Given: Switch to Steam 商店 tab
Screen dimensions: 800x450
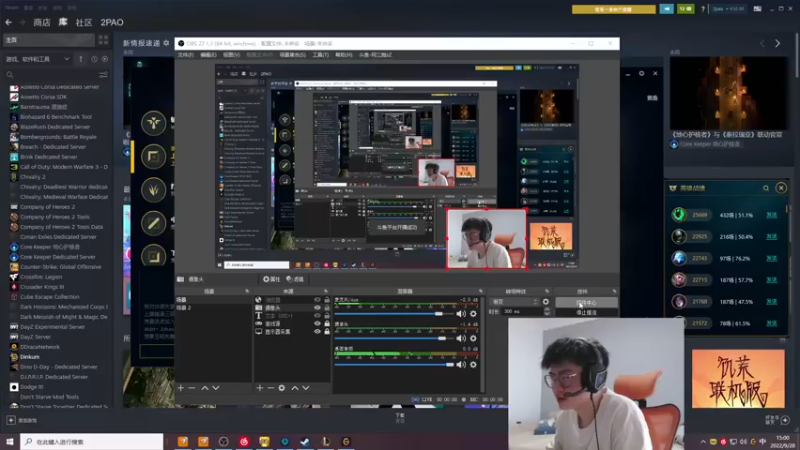Looking at the screenshot, I should 42,22.
